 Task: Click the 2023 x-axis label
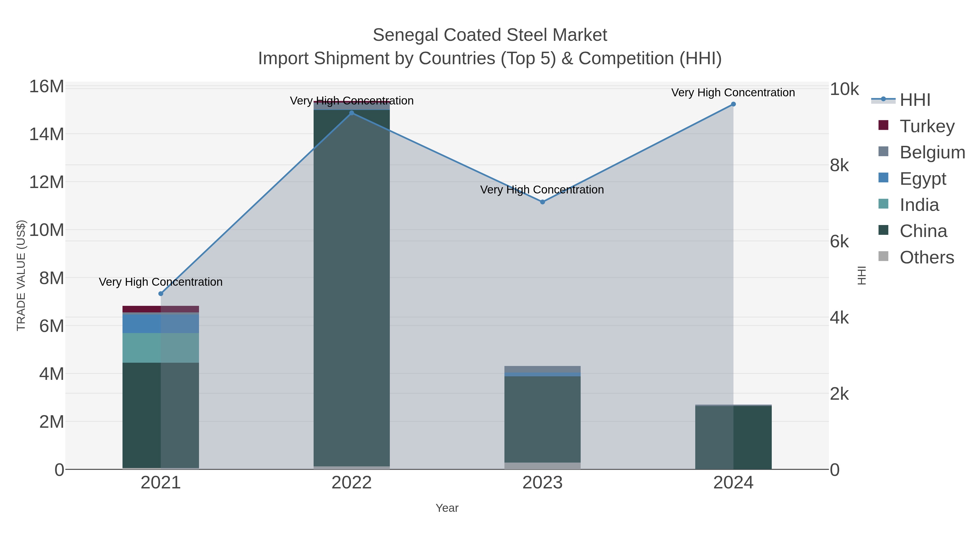point(543,483)
